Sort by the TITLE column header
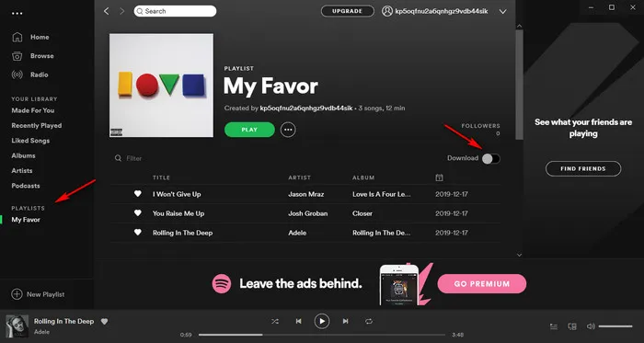 (x=161, y=177)
